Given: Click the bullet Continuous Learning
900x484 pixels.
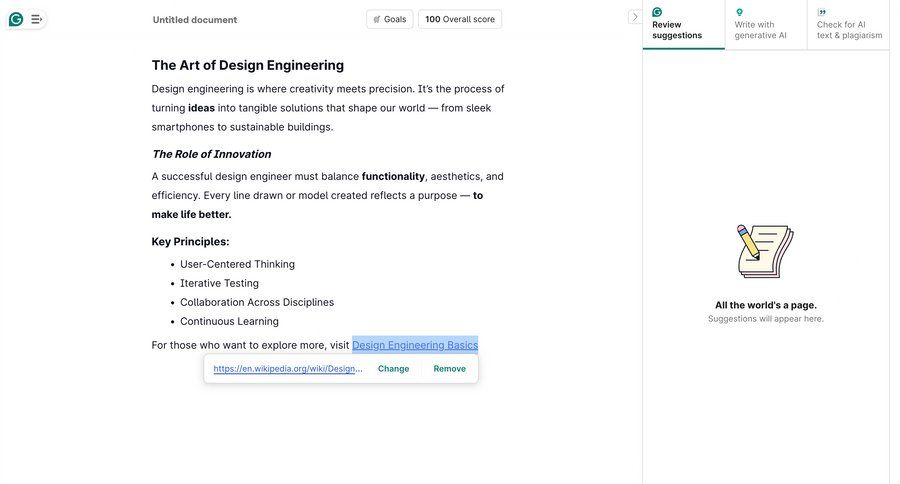Looking at the screenshot, I should pos(229,322).
